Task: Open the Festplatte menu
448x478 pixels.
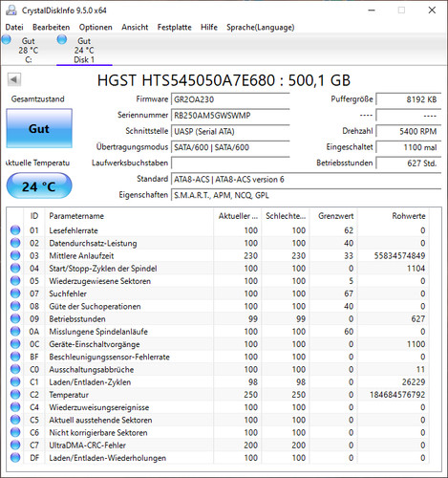Action: coord(175,27)
